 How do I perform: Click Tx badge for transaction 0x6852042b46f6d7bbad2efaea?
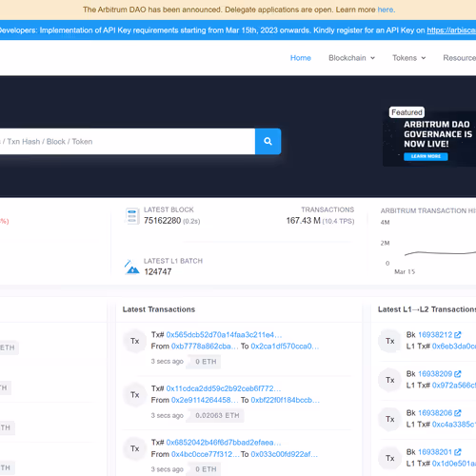pyautogui.click(x=135, y=448)
